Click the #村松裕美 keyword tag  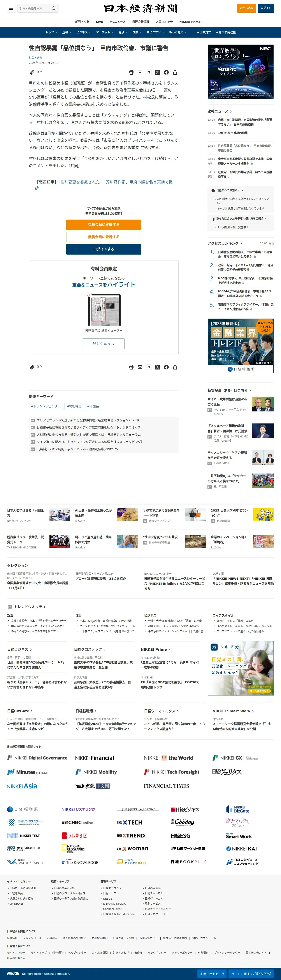click(x=74, y=406)
